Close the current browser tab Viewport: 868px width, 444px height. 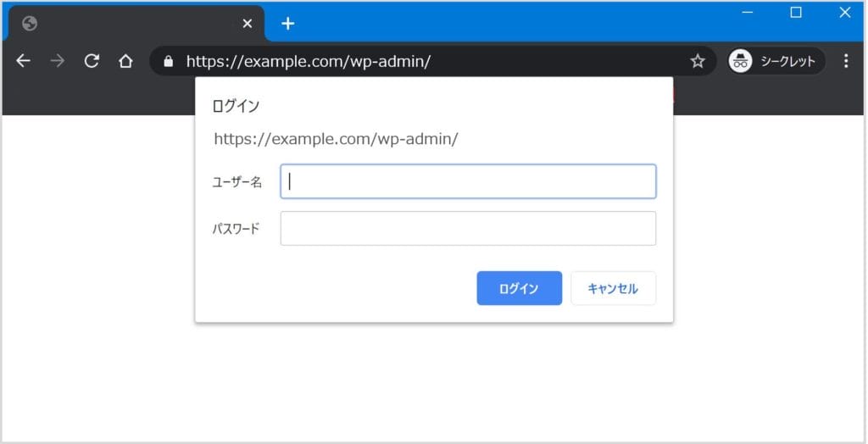tap(248, 23)
